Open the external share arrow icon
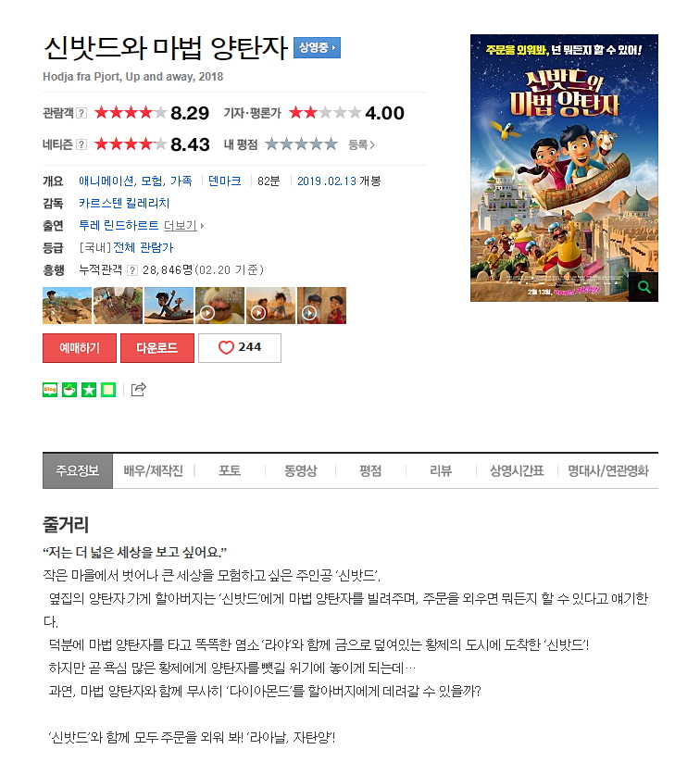This screenshot has height=762, width=700. pos(139,389)
